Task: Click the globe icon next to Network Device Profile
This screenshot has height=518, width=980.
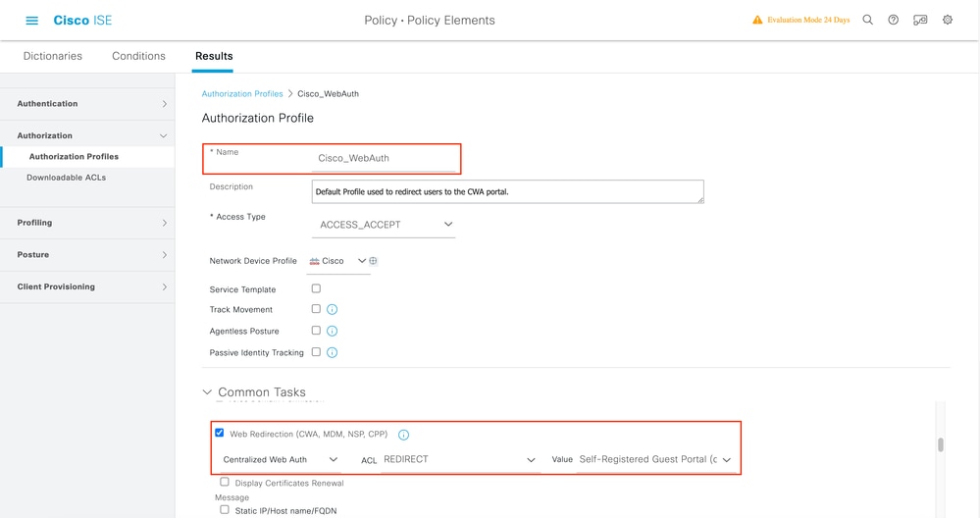Action: [374, 261]
